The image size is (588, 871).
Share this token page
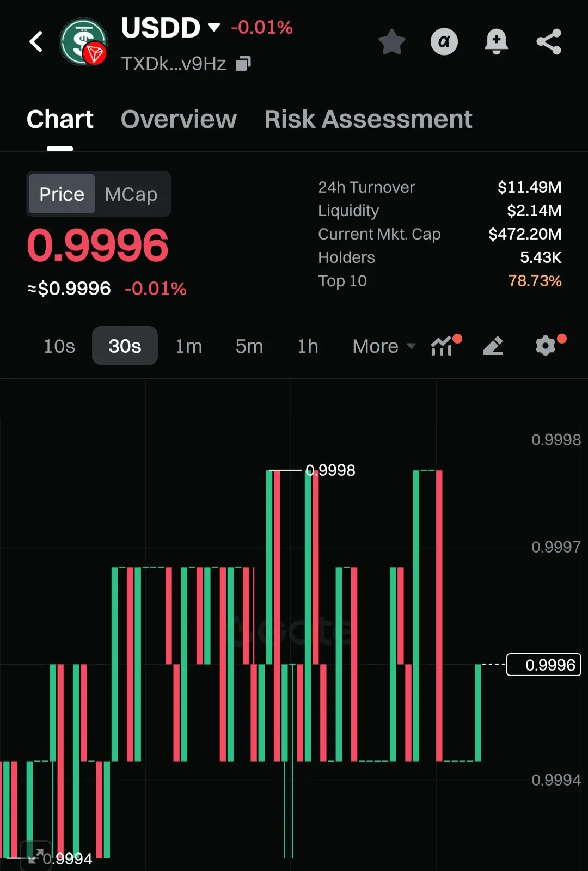tap(549, 41)
